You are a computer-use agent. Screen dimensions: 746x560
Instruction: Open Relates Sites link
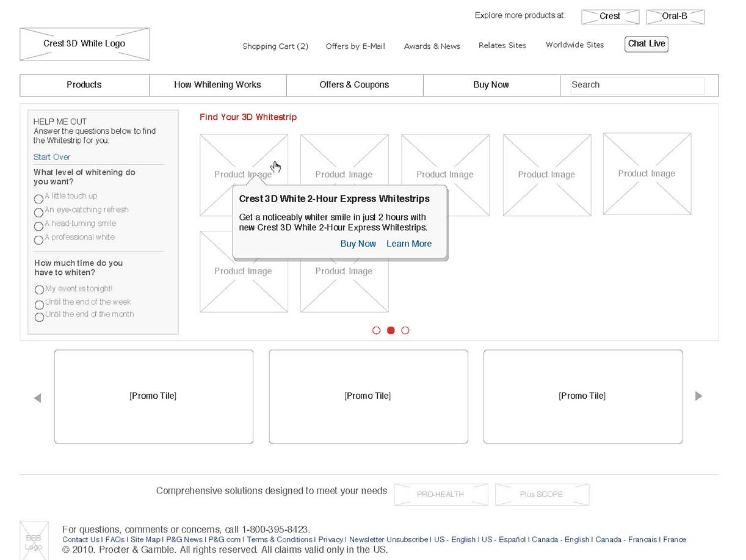tap(502, 45)
